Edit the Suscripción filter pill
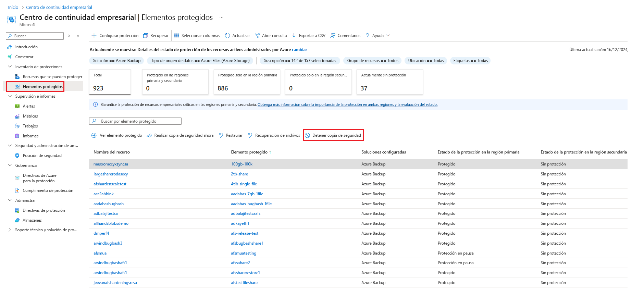The width and height of the screenshot is (644, 295). 300,61
